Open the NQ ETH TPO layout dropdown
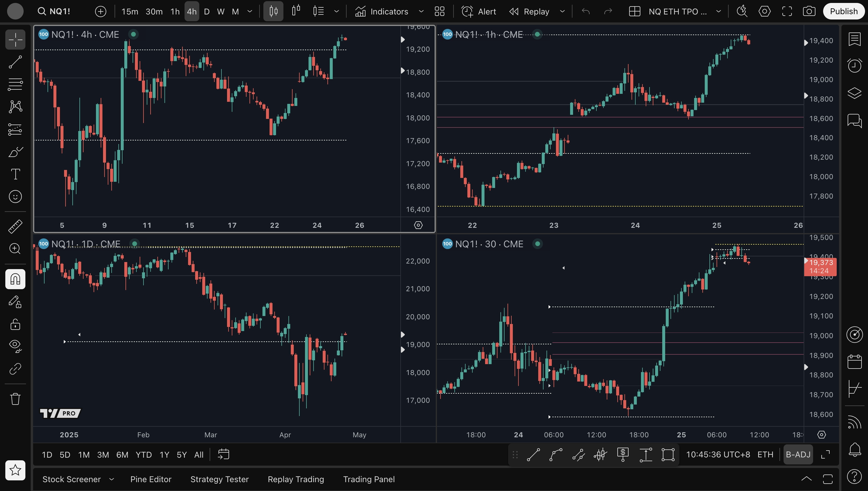868x491 pixels. (718, 12)
